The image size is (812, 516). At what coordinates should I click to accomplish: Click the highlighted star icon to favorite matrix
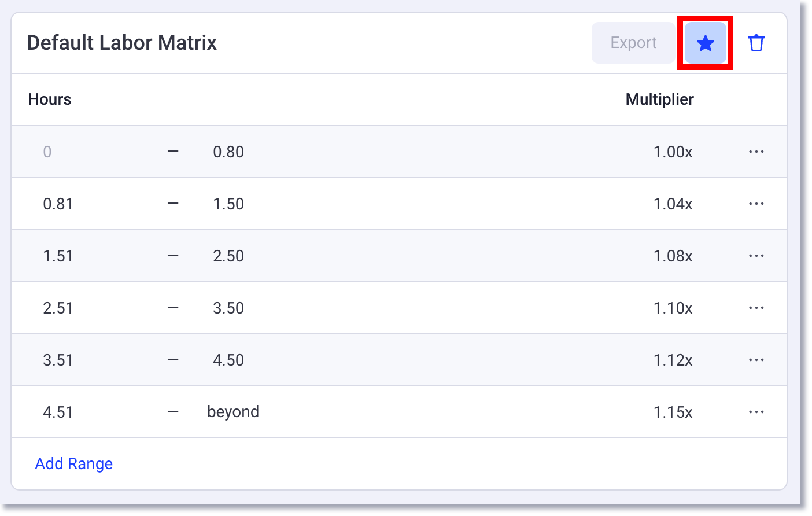click(x=705, y=43)
